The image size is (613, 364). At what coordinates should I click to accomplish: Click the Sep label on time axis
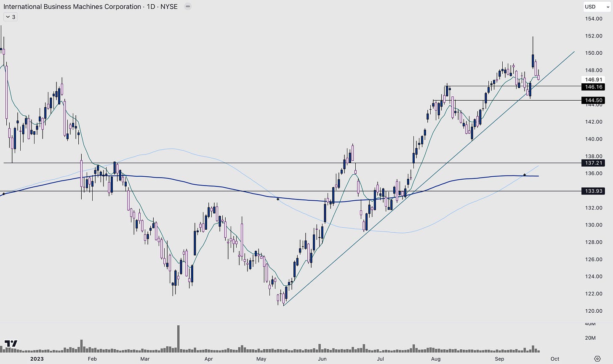point(499,359)
